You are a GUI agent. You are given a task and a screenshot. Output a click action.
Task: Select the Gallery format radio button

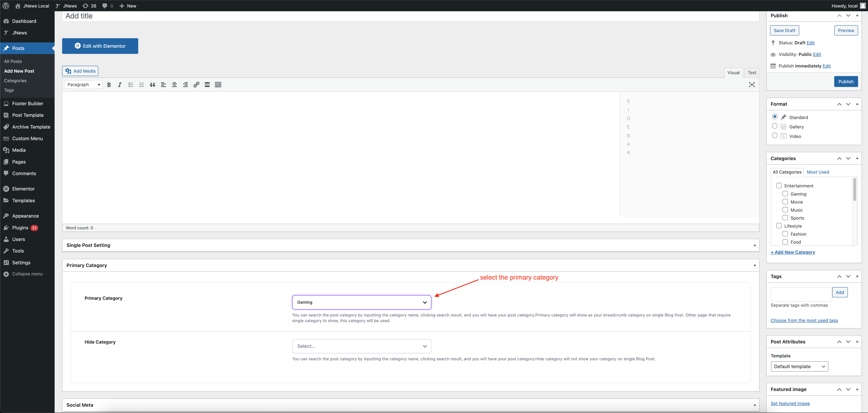click(775, 126)
